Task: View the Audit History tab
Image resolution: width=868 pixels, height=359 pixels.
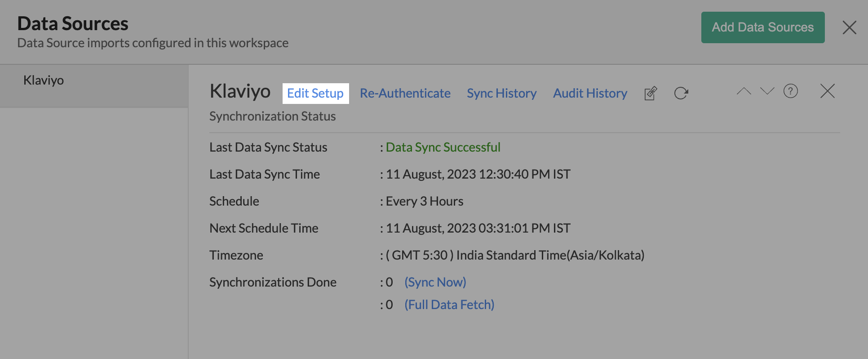Action: pyautogui.click(x=590, y=93)
